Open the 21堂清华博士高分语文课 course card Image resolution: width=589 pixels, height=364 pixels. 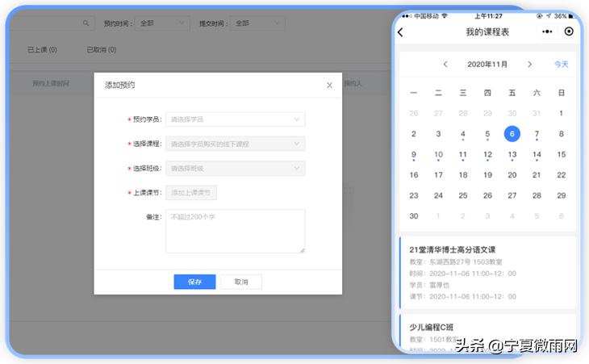coord(487,273)
